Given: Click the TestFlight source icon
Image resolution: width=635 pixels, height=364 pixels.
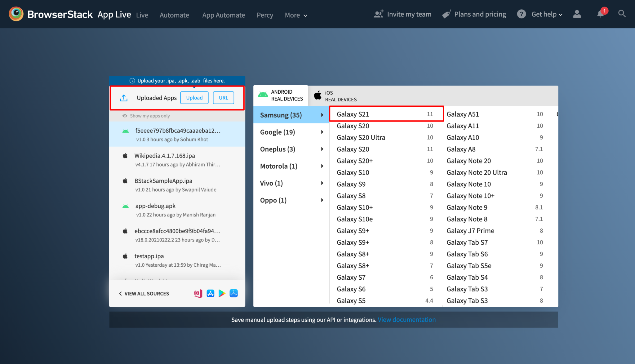Looking at the screenshot, I should [x=233, y=293].
